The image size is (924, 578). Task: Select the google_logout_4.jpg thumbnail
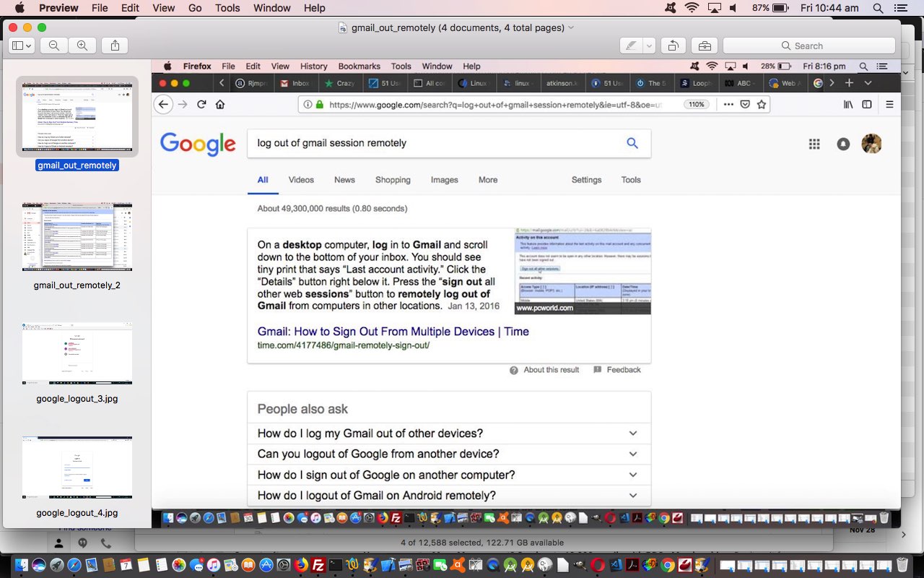click(77, 467)
